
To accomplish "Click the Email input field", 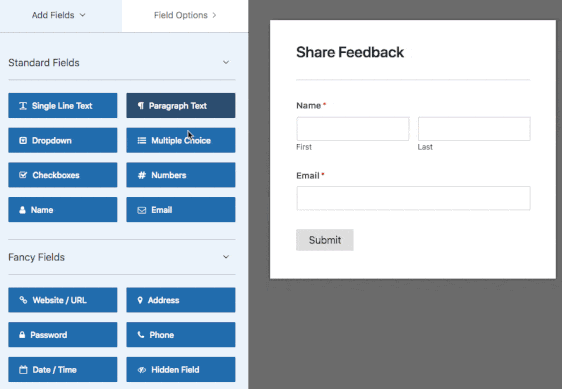I will coord(413,198).
